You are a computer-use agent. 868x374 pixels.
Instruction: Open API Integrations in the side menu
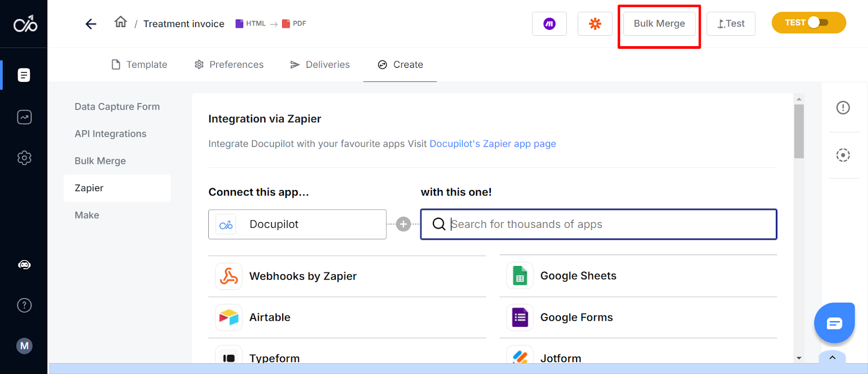pyautogui.click(x=111, y=134)
